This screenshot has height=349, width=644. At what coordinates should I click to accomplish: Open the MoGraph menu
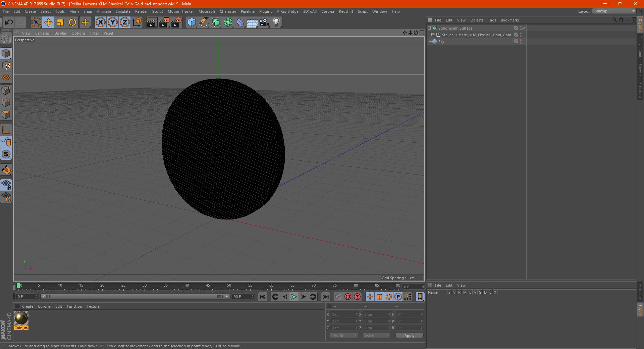[x=207, y=11]
